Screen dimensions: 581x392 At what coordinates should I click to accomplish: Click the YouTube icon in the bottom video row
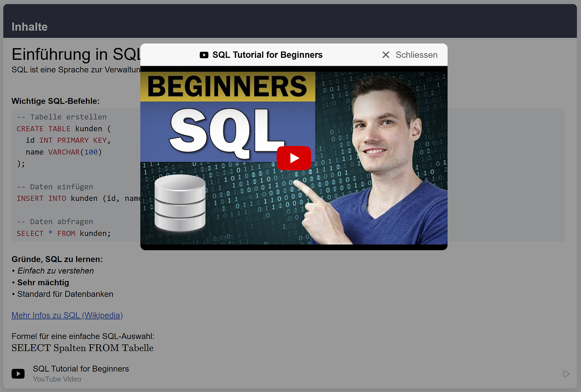pos(18,374)
